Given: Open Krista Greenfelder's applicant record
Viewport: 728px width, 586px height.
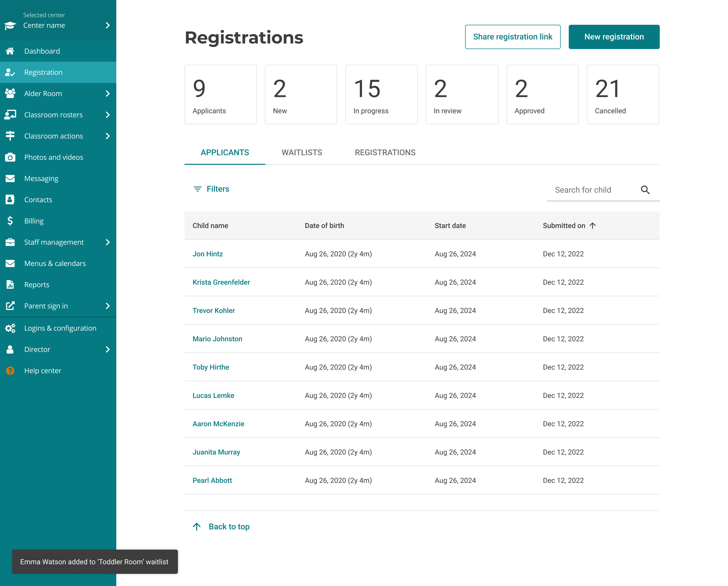Looking at the screenshot, I should coord(221,282).
